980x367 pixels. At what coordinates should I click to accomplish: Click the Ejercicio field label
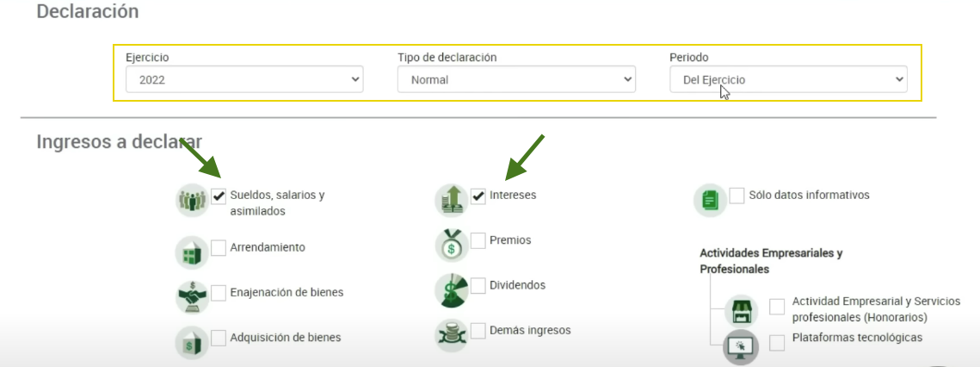(147, 57)
